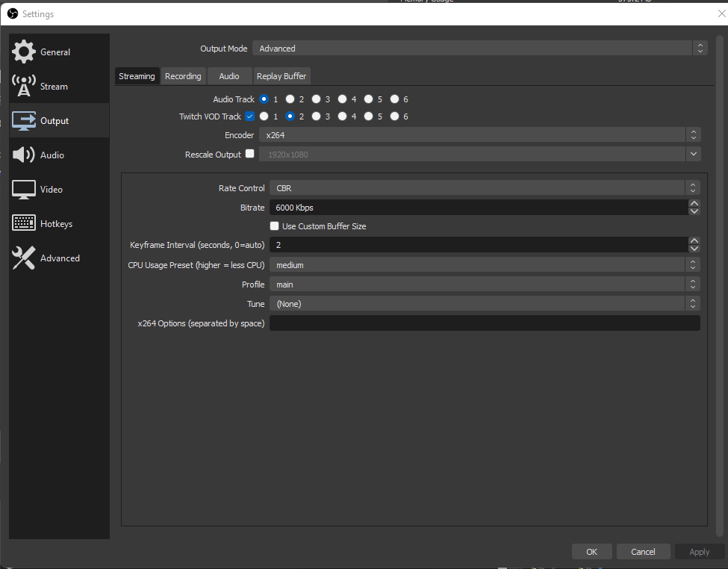This screenshot has width=728, height=569.
Task: Select Twitch VOD Track 1 radio button
Action: point(264,116)
